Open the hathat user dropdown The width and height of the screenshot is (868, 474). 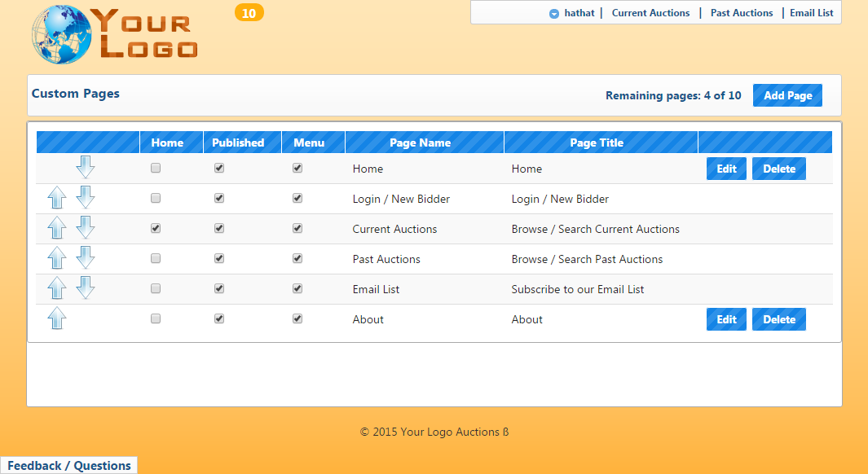[575, 13]
